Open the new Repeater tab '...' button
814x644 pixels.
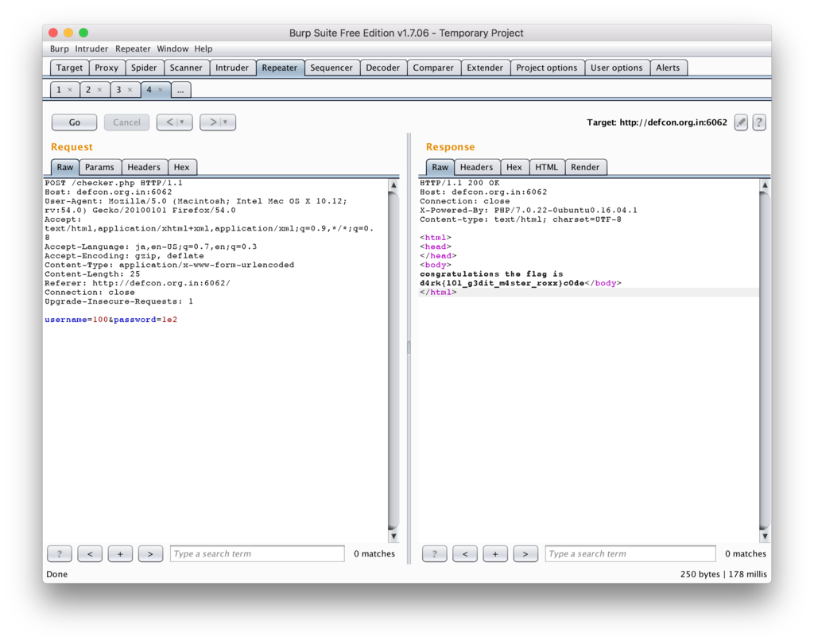pyautogui.click(x=180, y=90)
